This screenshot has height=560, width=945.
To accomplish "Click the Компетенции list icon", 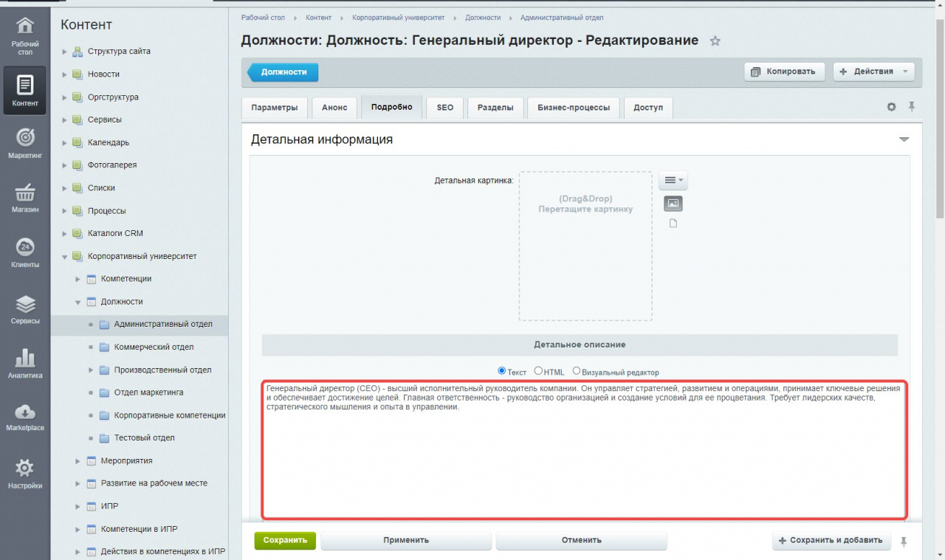I will pyautogui.click(x=92, y=279).
